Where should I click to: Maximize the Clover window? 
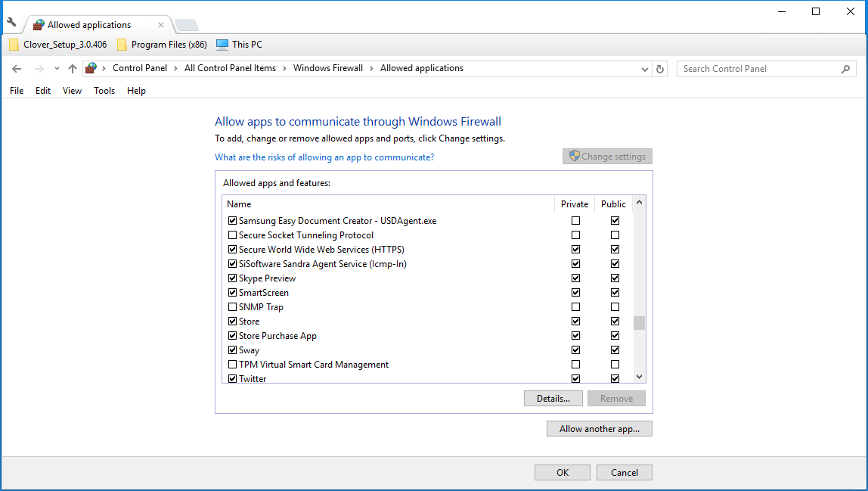(x=815, y=11)
